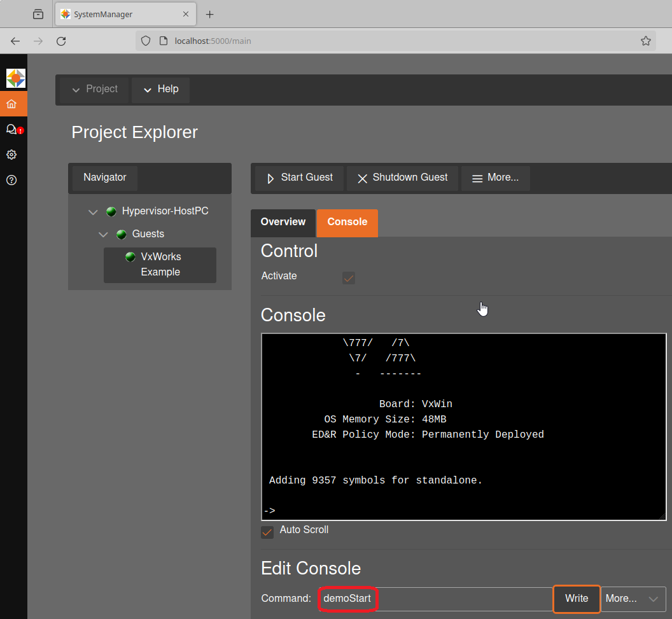Click the help question mark icon
Image resolution: width=672 pixels, height=619 pixels.
[x=11, y=180]
